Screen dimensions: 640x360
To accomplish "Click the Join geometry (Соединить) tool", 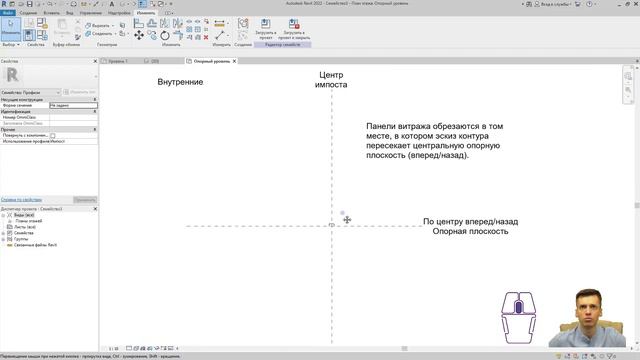I will click(x=99, y=34).
